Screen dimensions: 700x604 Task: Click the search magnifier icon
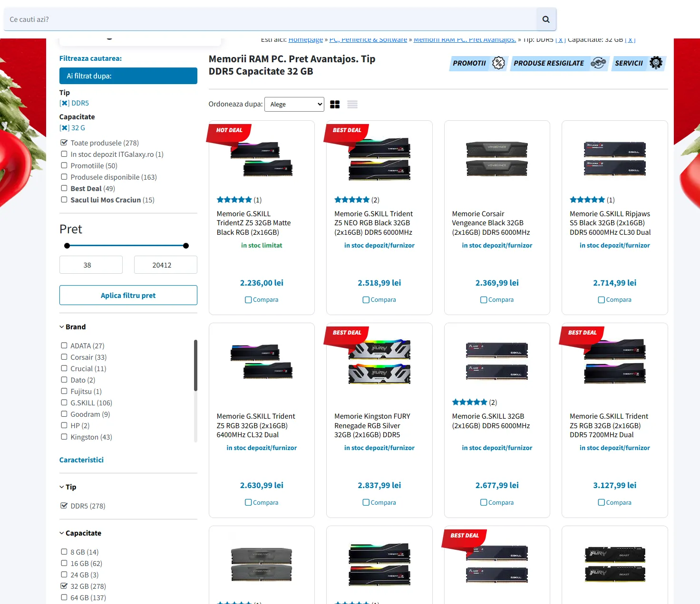546,19
